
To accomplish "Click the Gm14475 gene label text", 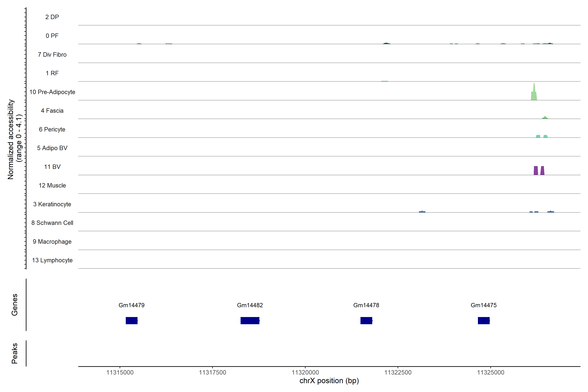I will tap(483, 305).
